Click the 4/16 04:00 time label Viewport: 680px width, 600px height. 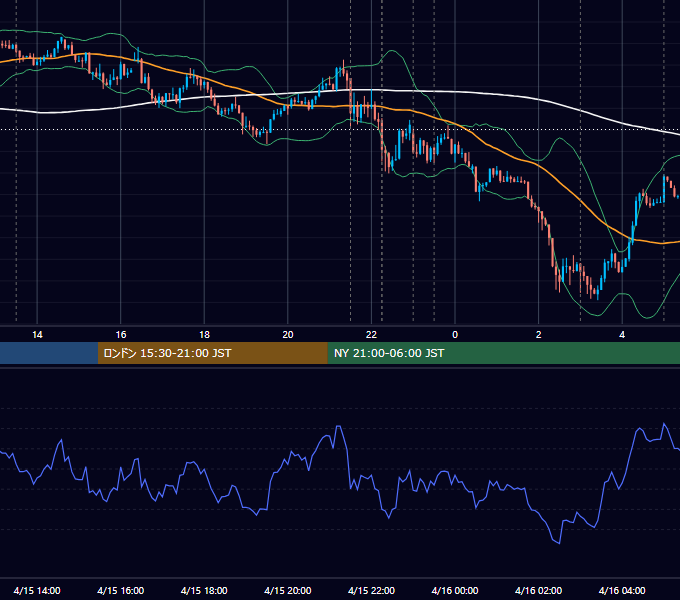pos(622,590)
